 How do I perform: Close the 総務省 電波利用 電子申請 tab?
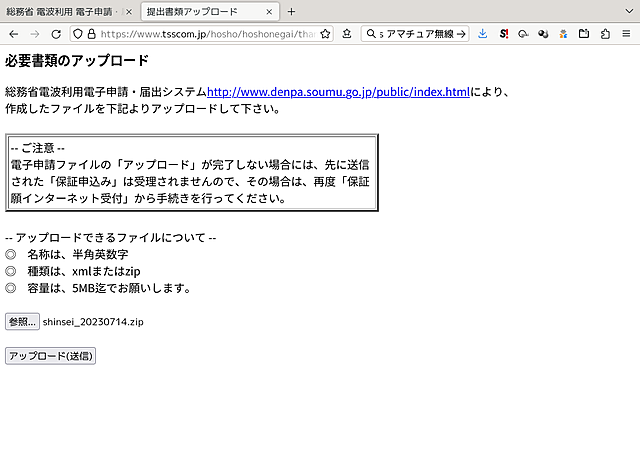[x=129, y=12]
